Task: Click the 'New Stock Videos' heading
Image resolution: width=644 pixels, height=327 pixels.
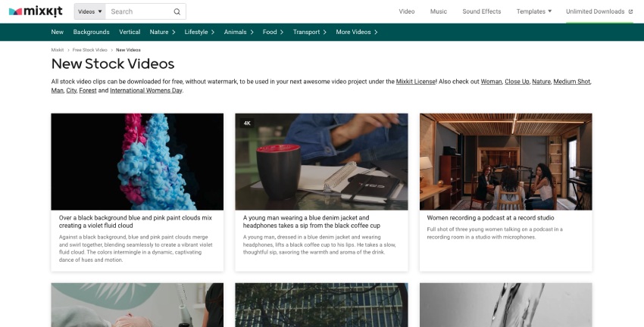Action: click(113, 64)
